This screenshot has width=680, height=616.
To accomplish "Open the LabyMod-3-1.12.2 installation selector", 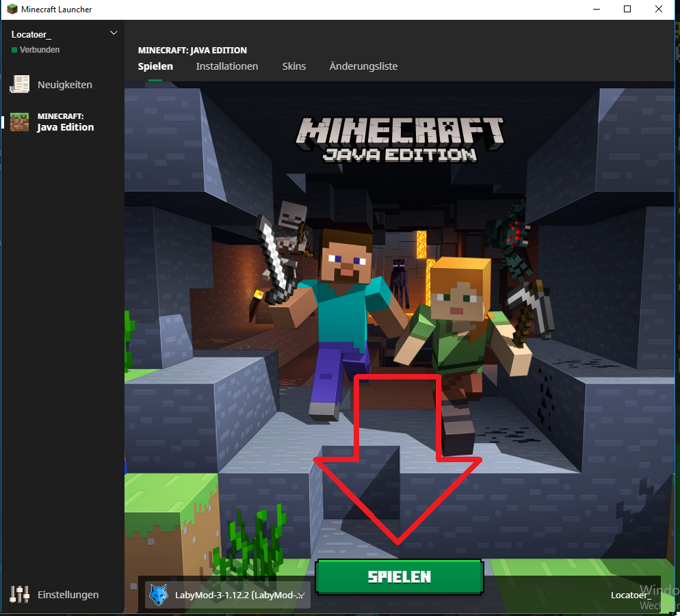I will click(x=228, y=595).
